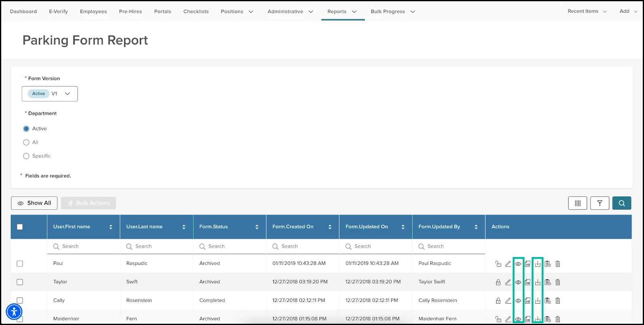Image resolution: width=644 pixels, height=325 pixels.
Task: View Cally Rosenstein's form with the eye icon
Action: (x=518, y=301)
